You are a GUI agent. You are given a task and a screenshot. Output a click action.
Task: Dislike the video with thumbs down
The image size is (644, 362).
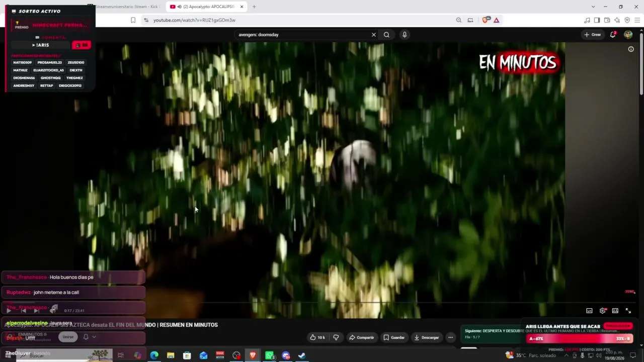(336, 337)
